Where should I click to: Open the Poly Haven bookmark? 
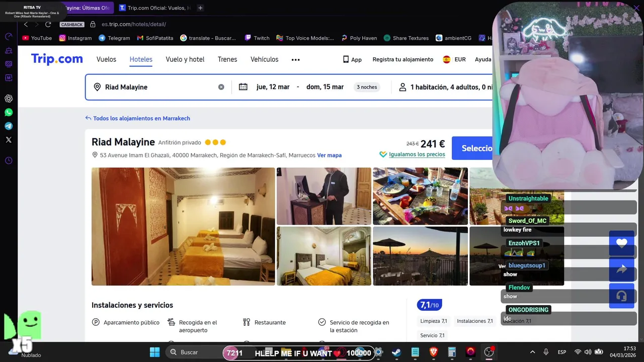(359, 38)
